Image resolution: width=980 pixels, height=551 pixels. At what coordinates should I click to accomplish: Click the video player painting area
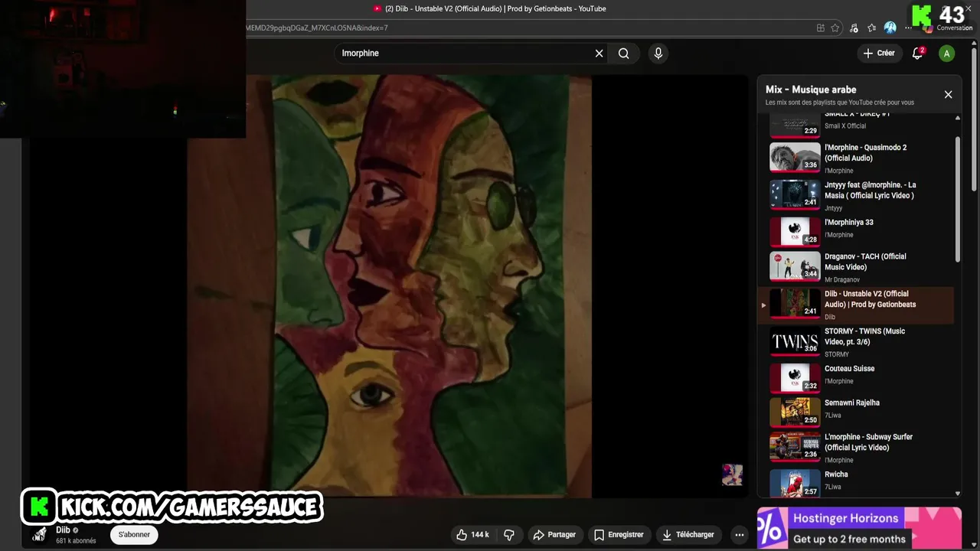[x=389, y=286]
